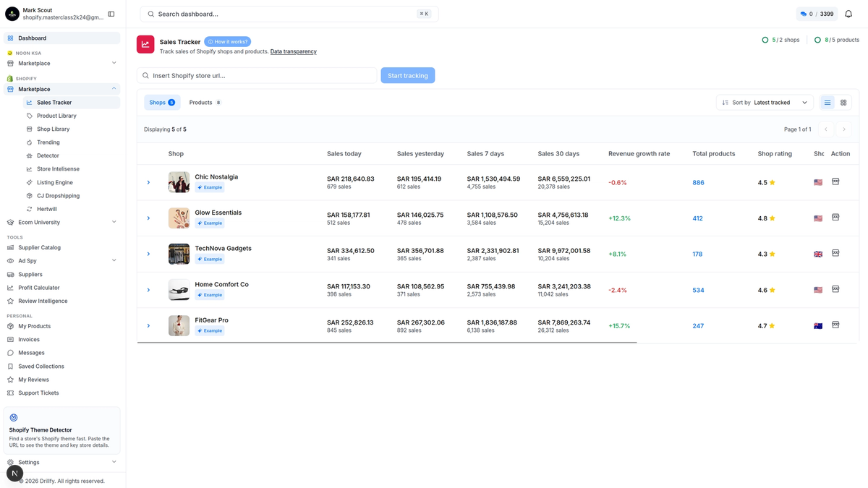Open Product Library in the sidebar
Screen dimensions: 868x488
point(56,116)
